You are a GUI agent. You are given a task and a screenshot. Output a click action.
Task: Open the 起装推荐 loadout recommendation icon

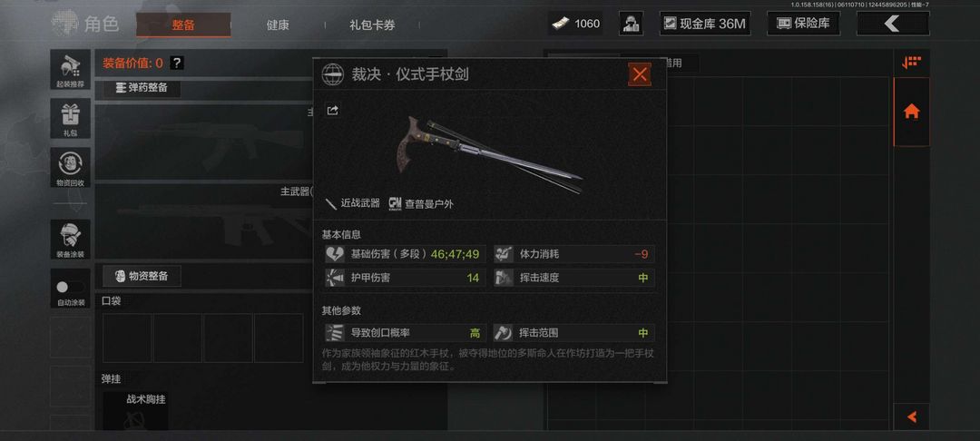click(x=70, y=69)
